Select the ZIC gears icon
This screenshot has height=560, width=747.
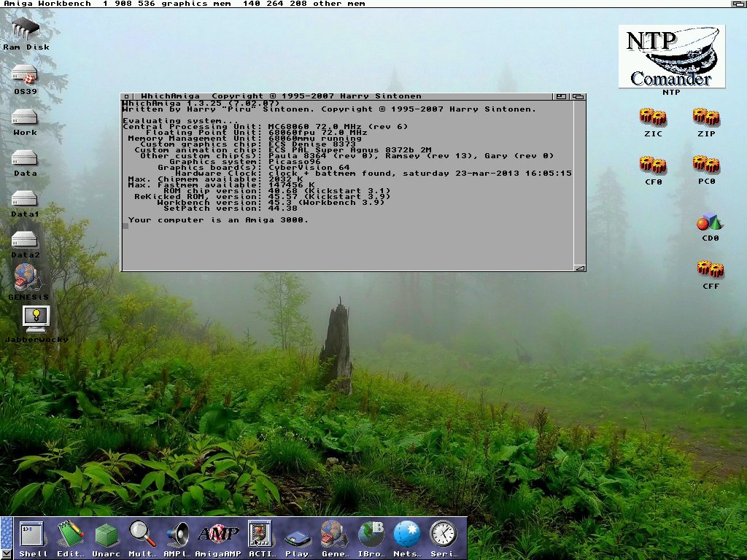(x=653, y=117)
